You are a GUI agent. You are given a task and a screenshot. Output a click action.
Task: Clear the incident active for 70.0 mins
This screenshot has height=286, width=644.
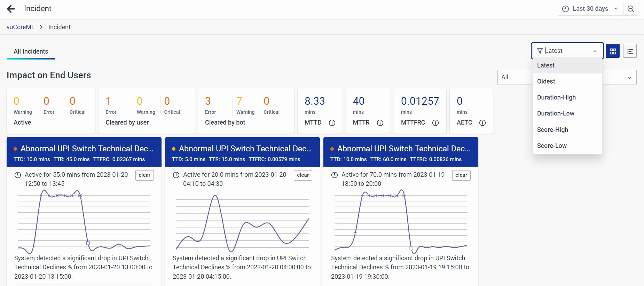click(x=461, y=175)
